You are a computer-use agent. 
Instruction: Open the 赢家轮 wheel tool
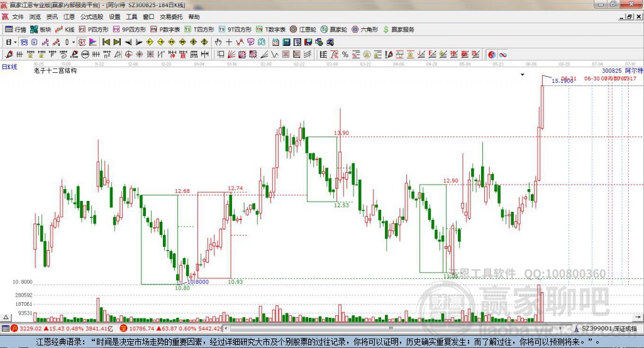coord(334,29)
